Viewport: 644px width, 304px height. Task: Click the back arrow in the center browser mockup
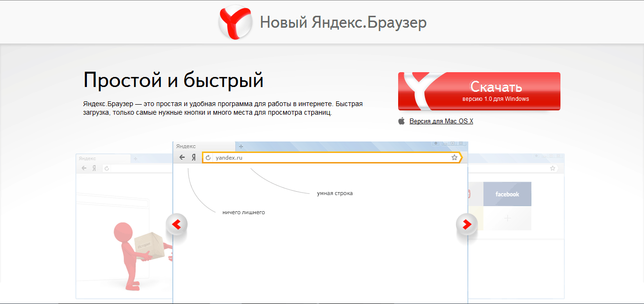point(182,157)
